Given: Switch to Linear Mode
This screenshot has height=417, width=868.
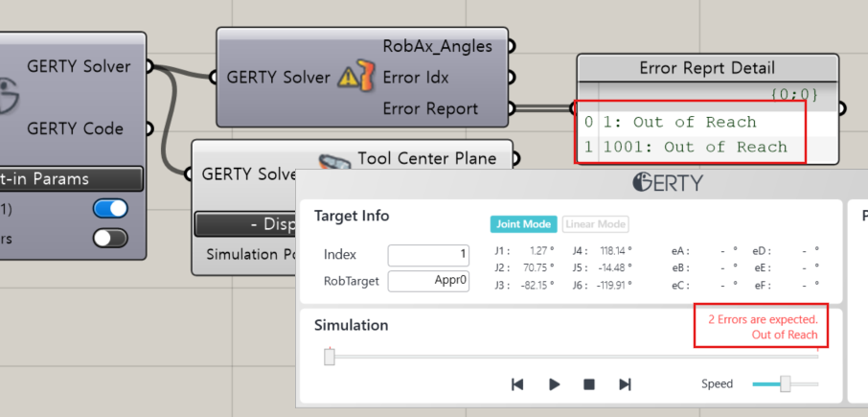Looking at the screenshot, I should click(x=596, y=224).
